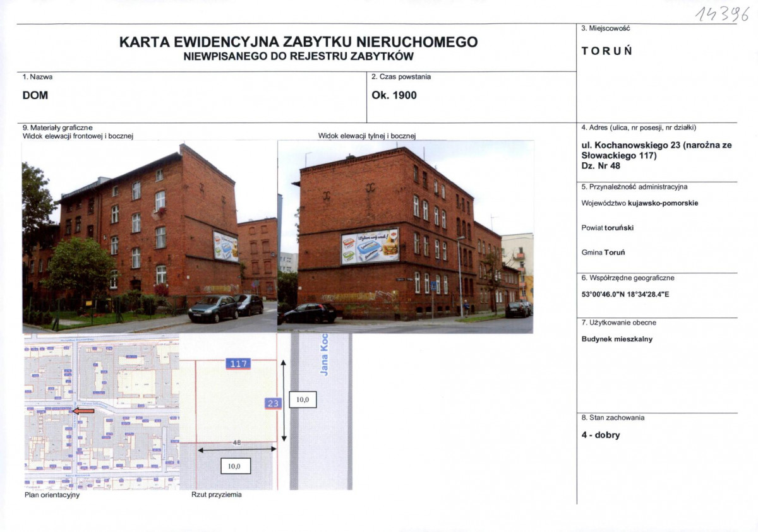
Task: Click caption 'Widok elewacji tylnej i bocznej'
Action: 367,135
